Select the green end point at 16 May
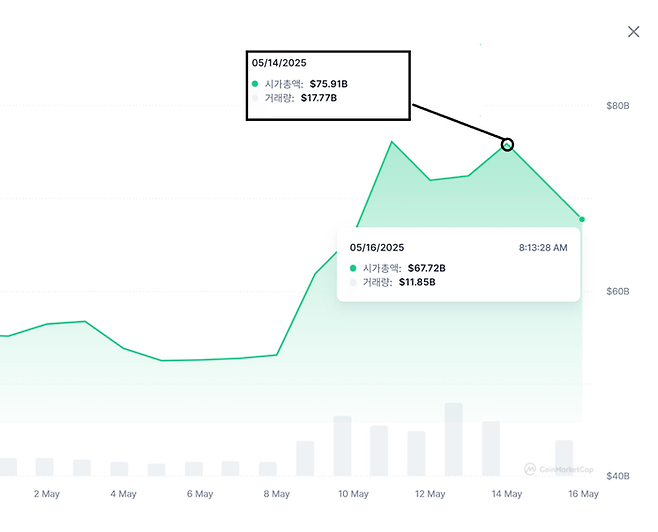The width and height of the screenshot is (658, 532). tap(582, 219)
